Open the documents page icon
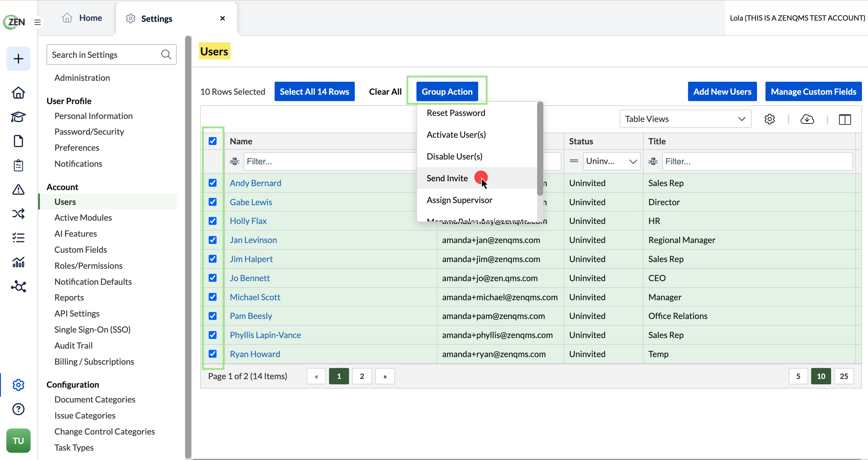The image size is (868, 460). (x=18, y=141)
